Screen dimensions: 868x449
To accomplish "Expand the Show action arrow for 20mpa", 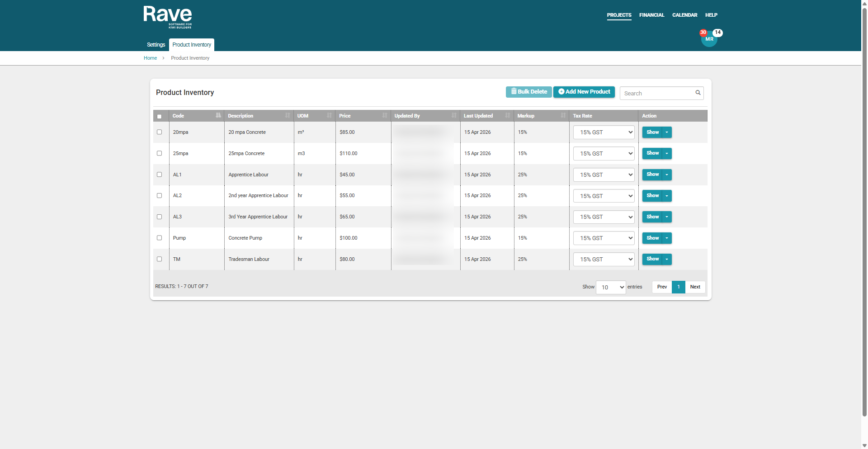I will (x=667, y=132).
